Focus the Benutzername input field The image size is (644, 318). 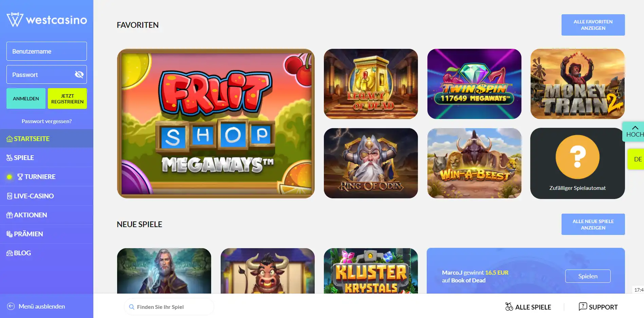click(47, 51)
